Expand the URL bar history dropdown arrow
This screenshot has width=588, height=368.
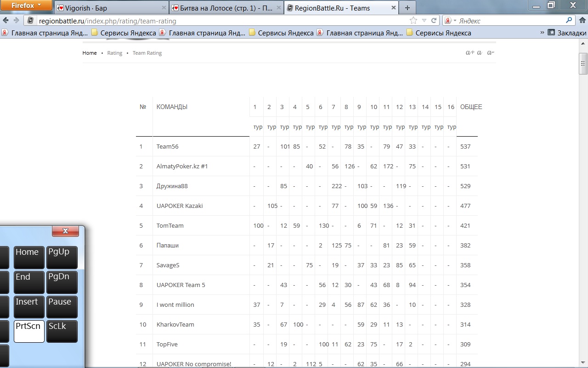[424, 21]
